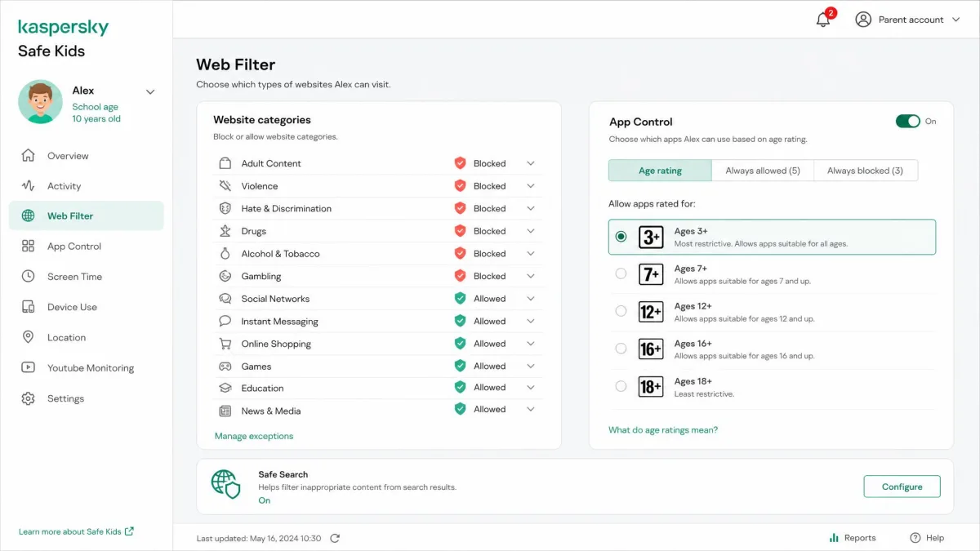This screenshot has height=551, width=980.
Task: Click the Games status Allowed text
Action: [x=490, y=366]
